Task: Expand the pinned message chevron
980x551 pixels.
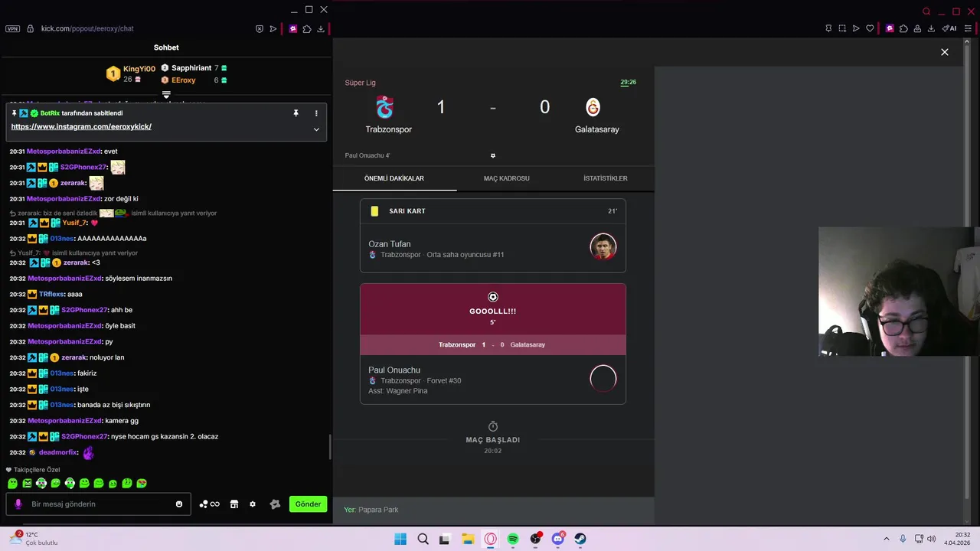Action: coord(316,129)
